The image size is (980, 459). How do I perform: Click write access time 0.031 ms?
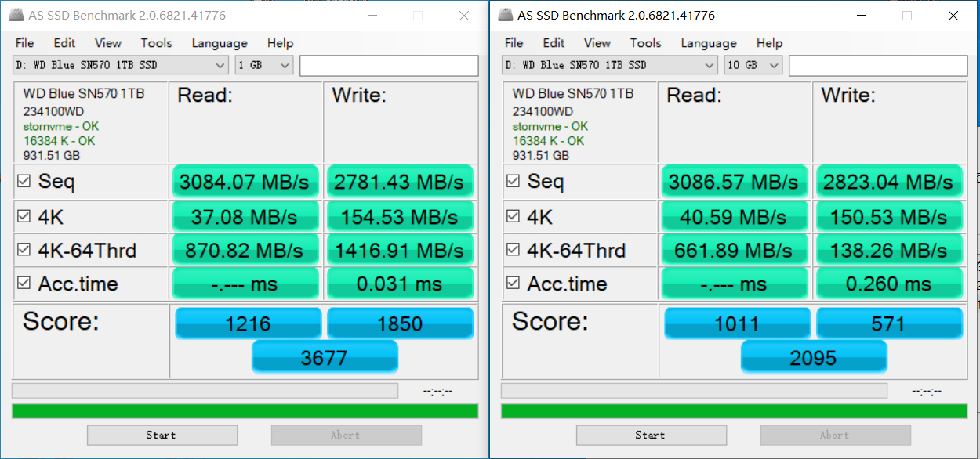tap(400, 284)
